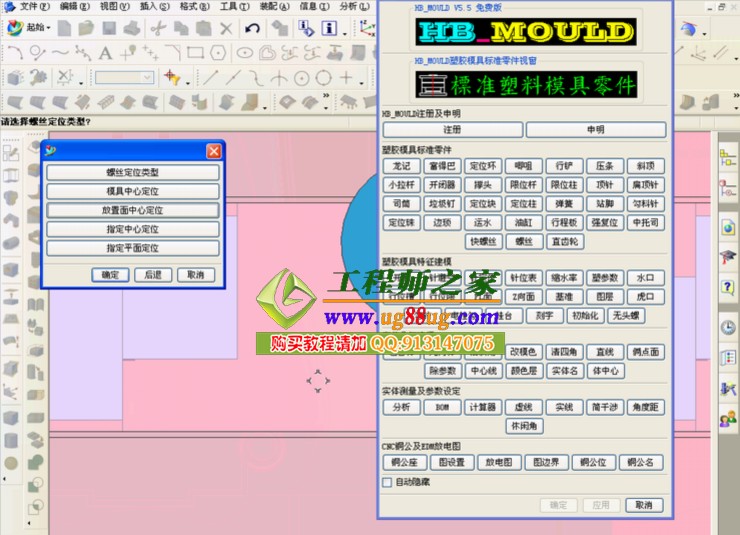Click the help question mark sidebar icon
This screenshot has width=740, height=535.
pyautogui.click(x=728, y=287)
